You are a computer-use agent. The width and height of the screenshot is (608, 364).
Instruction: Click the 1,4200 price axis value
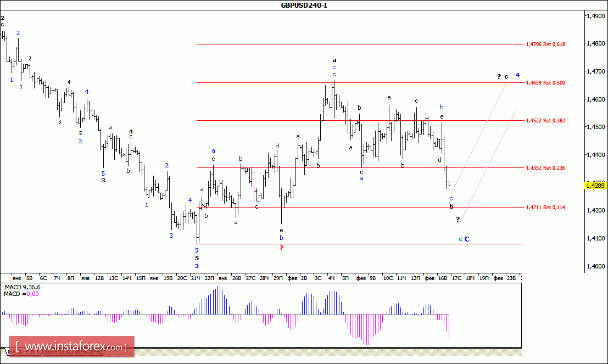coord(595,210)
